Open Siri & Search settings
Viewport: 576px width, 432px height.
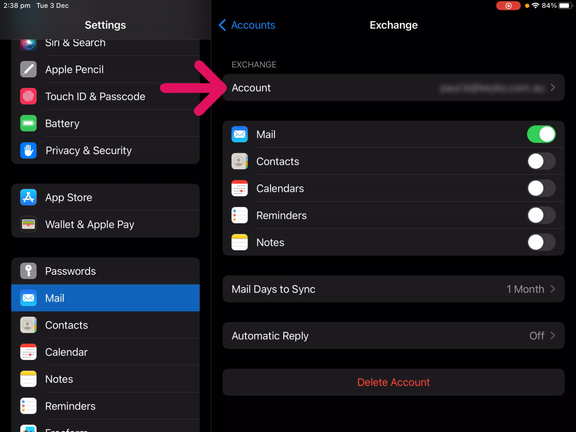point(105,45)
